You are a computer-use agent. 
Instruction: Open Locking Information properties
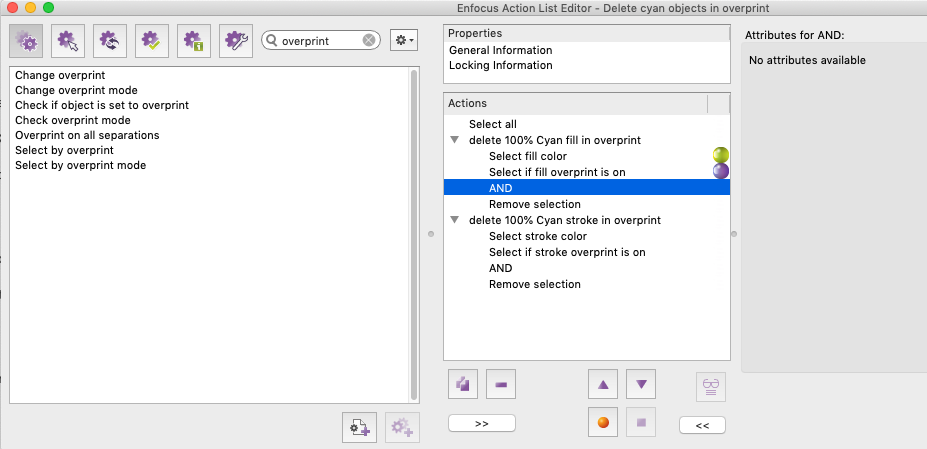click(x=501, y=65)
